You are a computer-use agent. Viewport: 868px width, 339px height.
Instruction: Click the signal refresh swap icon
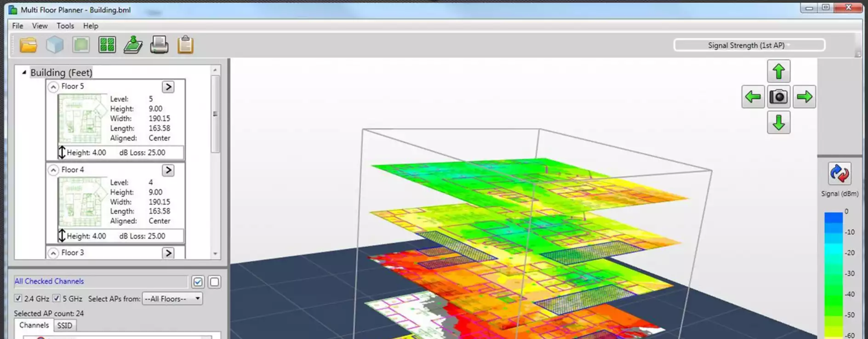(x=839, y=174)
